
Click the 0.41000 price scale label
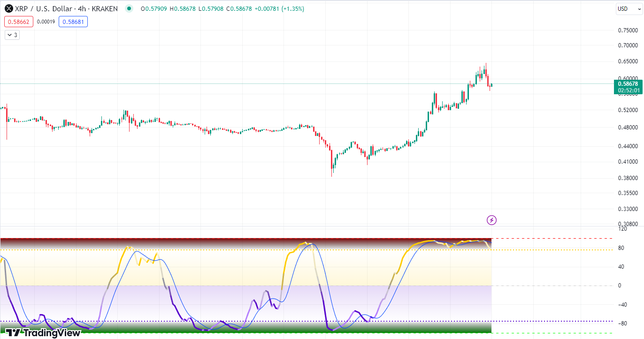click(x=628, y=162)
